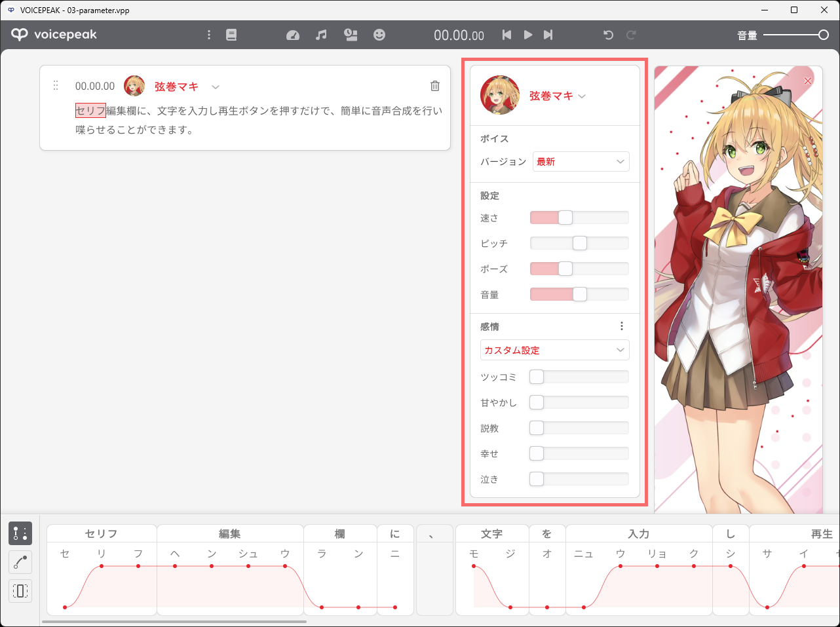The height and width of the screenshot is (627, 840).
Task: Open the 感情 section three-dot menu
Action: tap(622, 326)
